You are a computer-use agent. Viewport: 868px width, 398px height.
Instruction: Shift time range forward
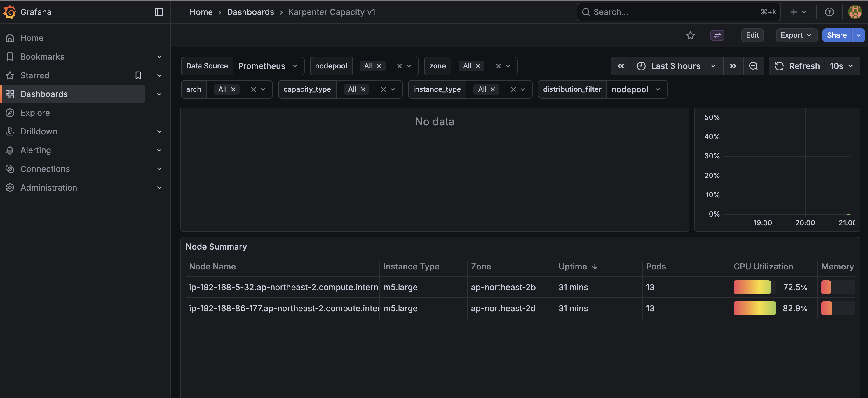point(733,66)
